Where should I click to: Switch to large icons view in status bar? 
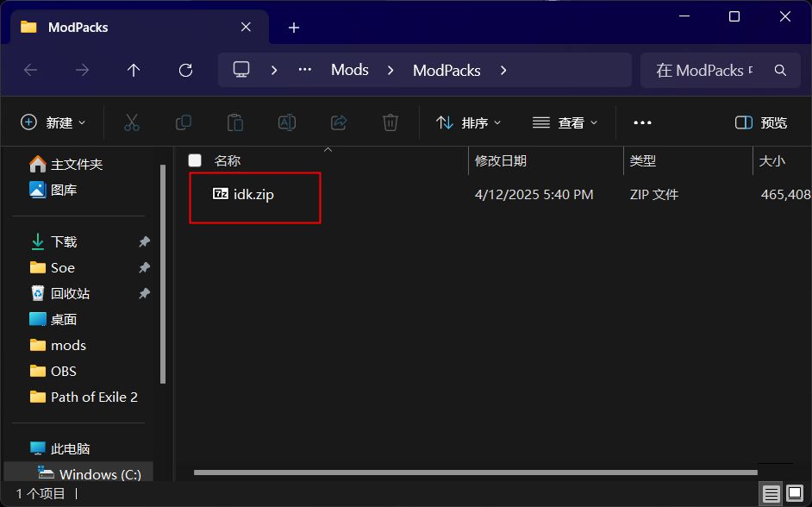(795, 492)
